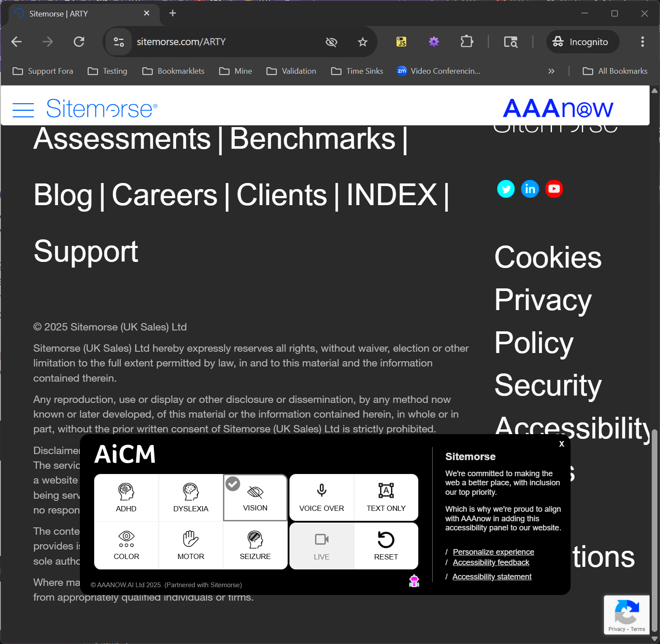Open the Clients footer link

point(282,195)
